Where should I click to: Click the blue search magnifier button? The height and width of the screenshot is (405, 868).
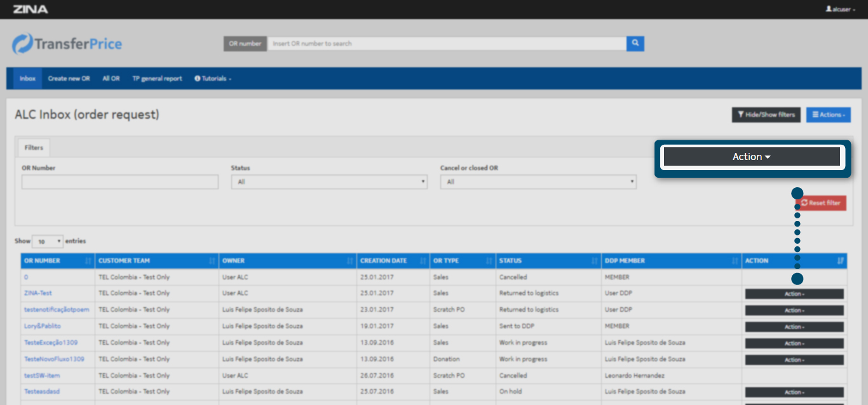(635, 44)
